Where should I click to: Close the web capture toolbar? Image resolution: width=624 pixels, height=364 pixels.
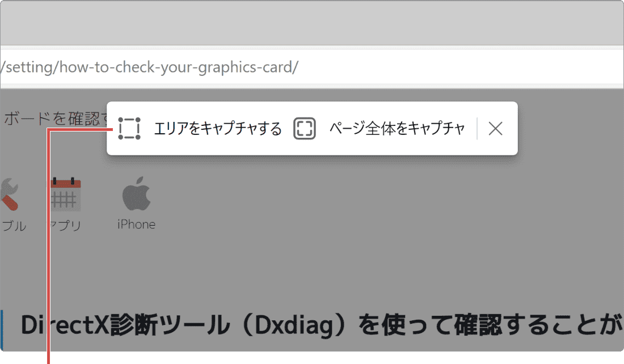tap(495, 129)
